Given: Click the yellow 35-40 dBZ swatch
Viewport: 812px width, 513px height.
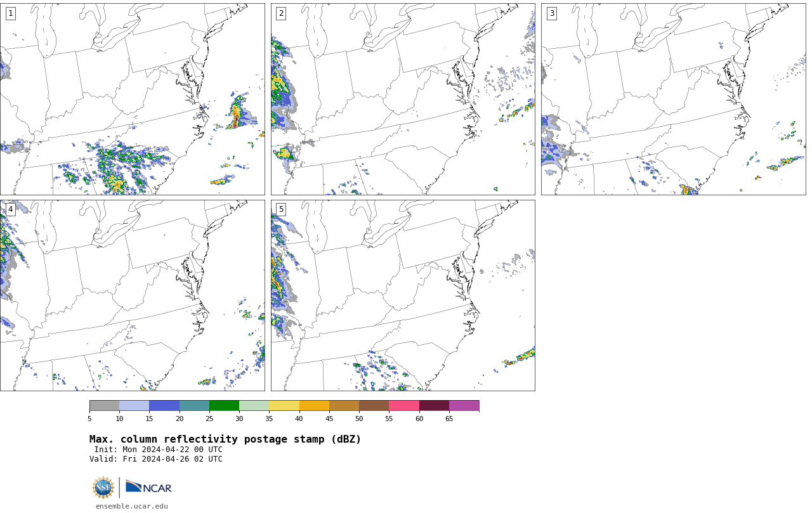Looking at the screenshot, I should pyautogui.click(x=284, y=406).
